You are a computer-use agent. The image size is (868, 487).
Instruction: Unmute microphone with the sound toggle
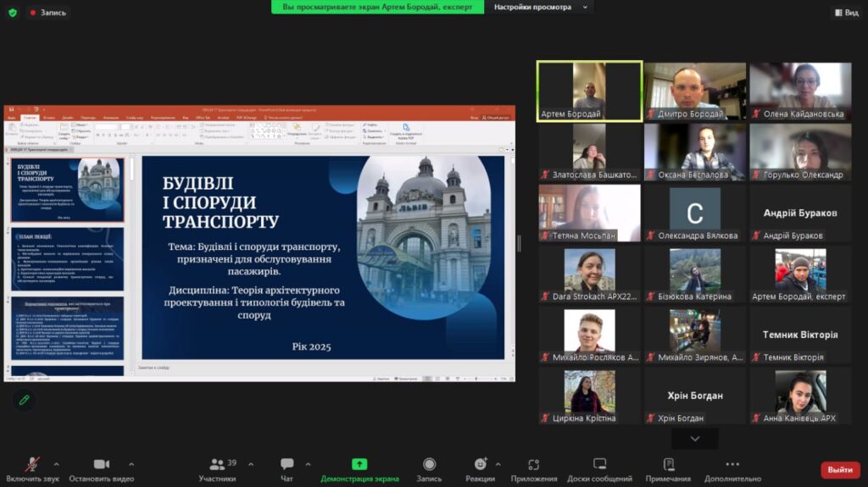32,465
